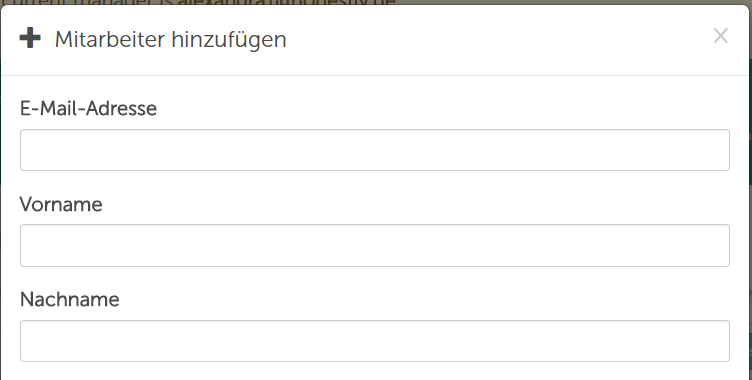Image resolution: width=752 pixels, height=380 pixels.
Task: Click into the Vorname text box
Action: pos(375,245)
